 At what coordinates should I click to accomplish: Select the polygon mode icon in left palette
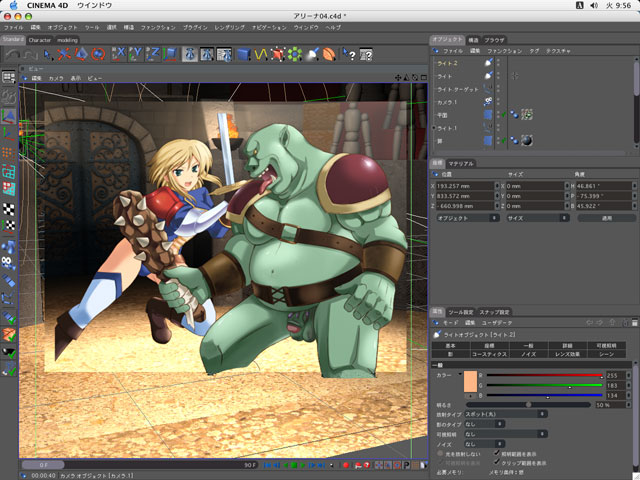click(9, 189)
